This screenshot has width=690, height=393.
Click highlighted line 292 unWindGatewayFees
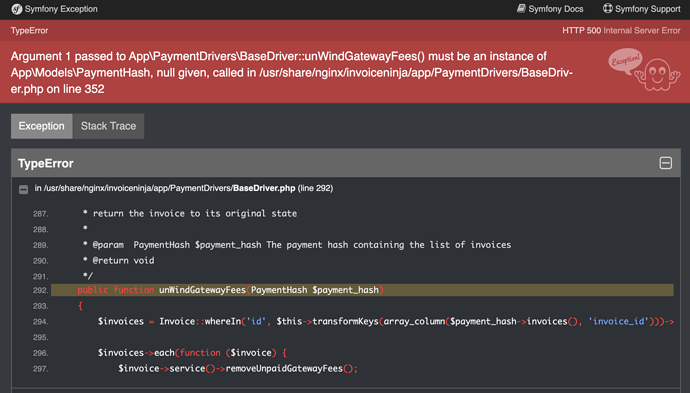[362, 290]
